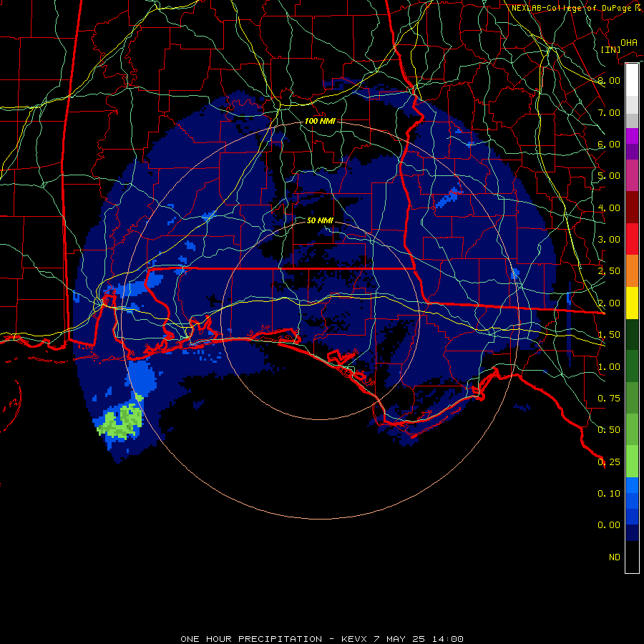Click the 0.10 legend value
The width and height of the screenshot is (644, 644).
tap(609, 494)
